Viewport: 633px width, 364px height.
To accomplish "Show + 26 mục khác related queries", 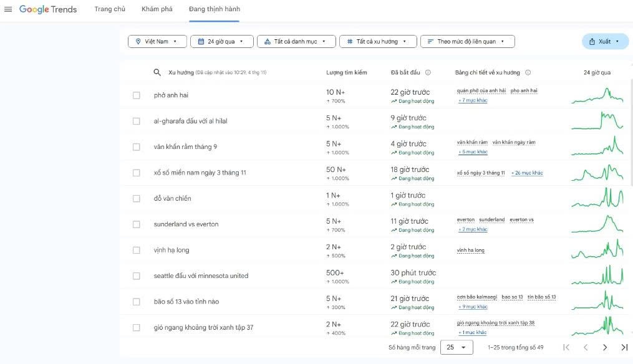I will (x=527, y=173).
